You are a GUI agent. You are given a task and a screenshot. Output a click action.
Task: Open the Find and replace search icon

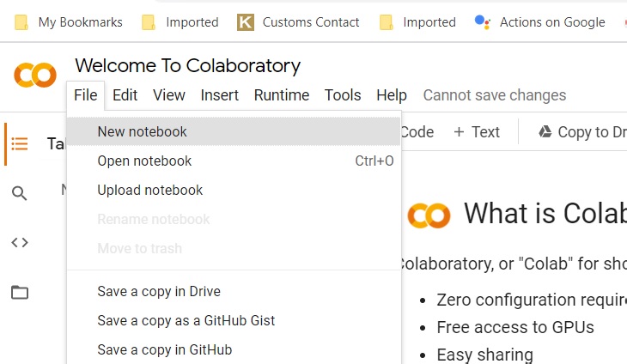[19, 193]
